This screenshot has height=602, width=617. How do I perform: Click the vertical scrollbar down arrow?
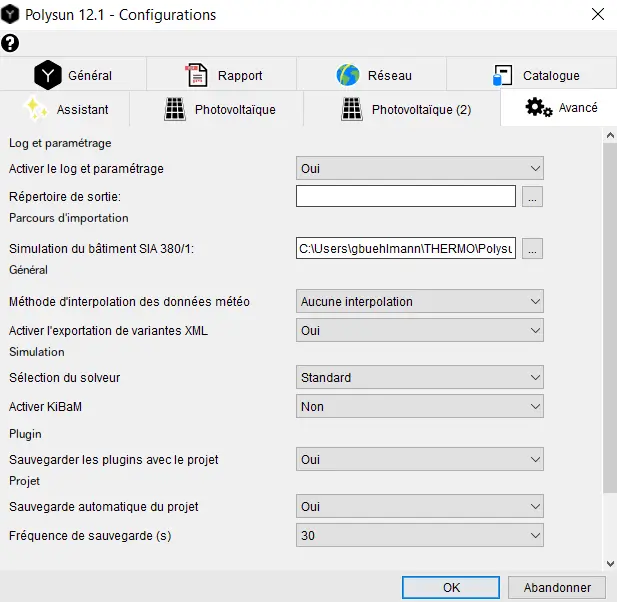click(609, 561)
